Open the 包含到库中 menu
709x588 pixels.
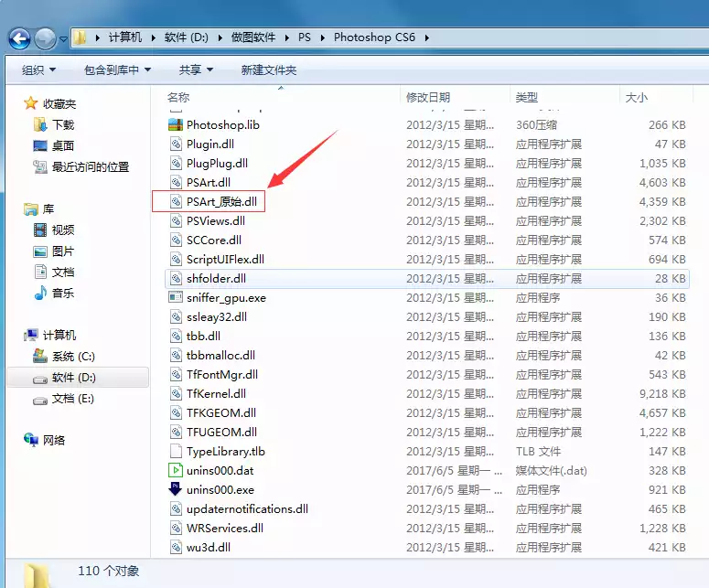point(117,70)
